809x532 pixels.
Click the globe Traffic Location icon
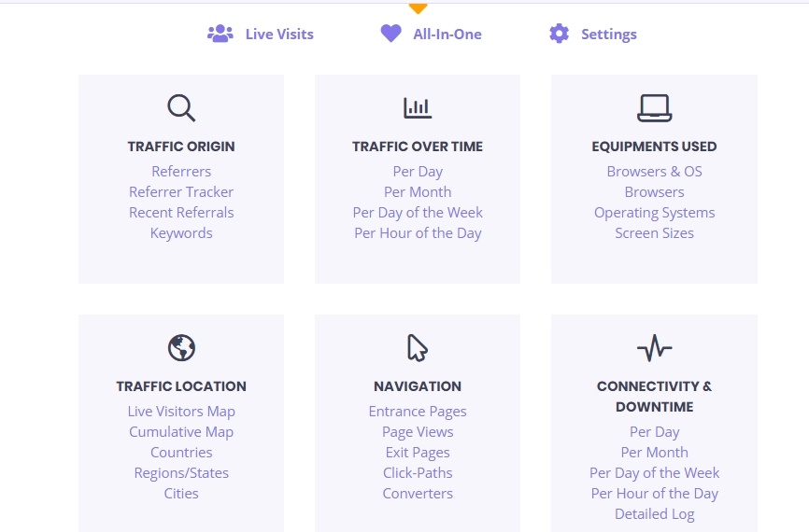point(181,348)
